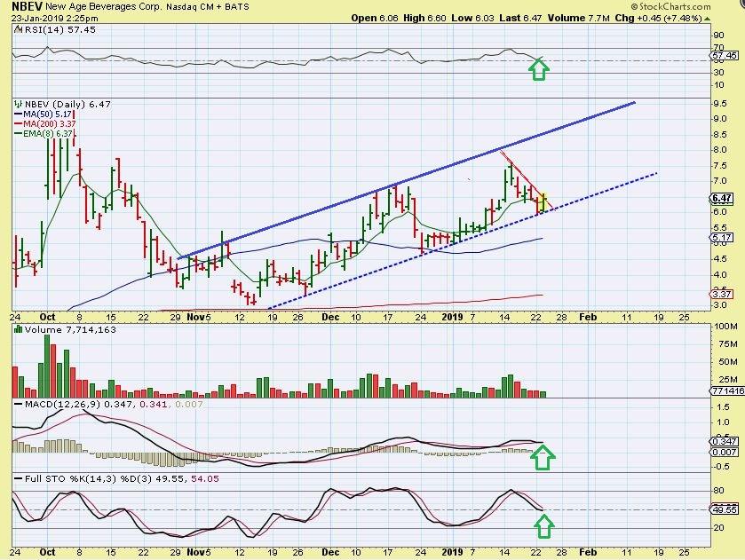Screen dimensions: 745x560
Task: Click the 80 stochastic axis label
Action: point(718,491)
